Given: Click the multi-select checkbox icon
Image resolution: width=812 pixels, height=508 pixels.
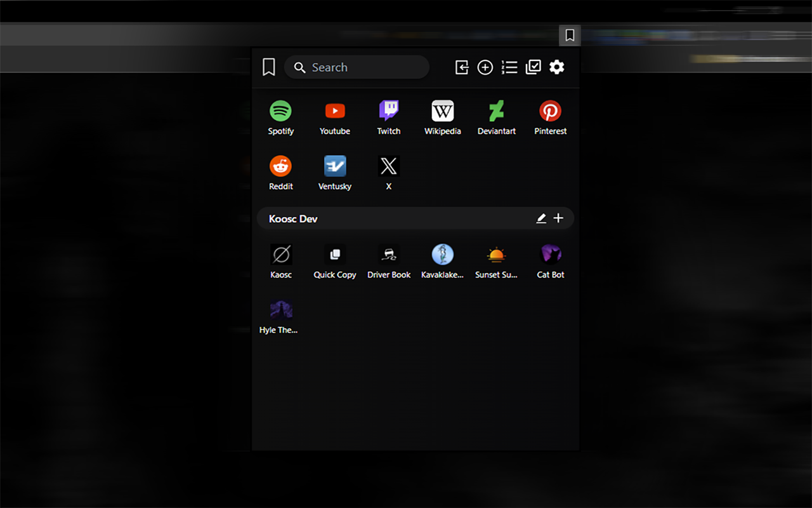Looking at the screenshot, I should (x=534, y=67).
